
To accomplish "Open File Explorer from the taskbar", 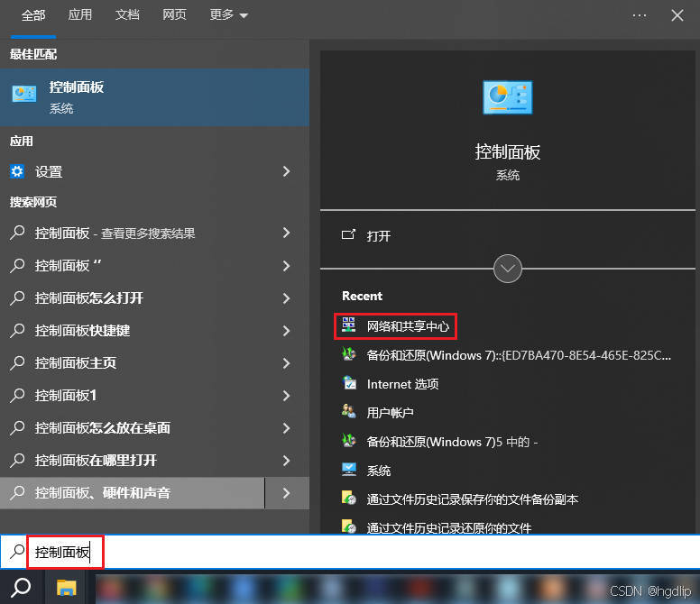I will (x=67, y=588).
